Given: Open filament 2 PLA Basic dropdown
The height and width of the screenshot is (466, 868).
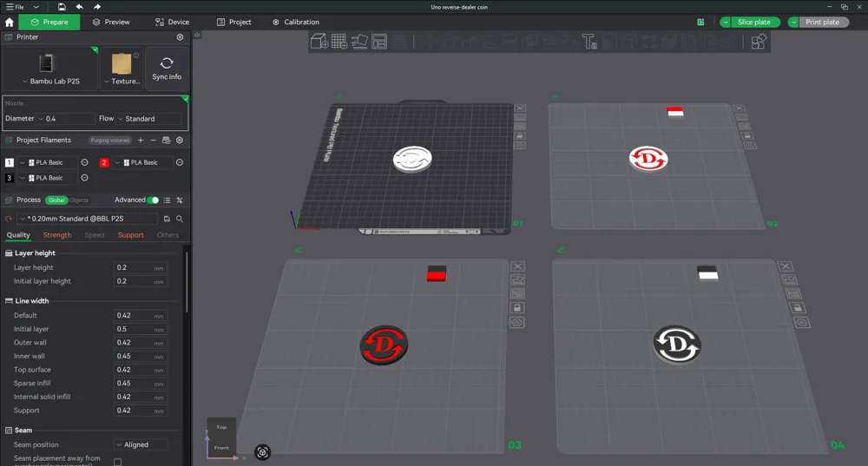Looking at the screenshot, I should tap(143, 162).
